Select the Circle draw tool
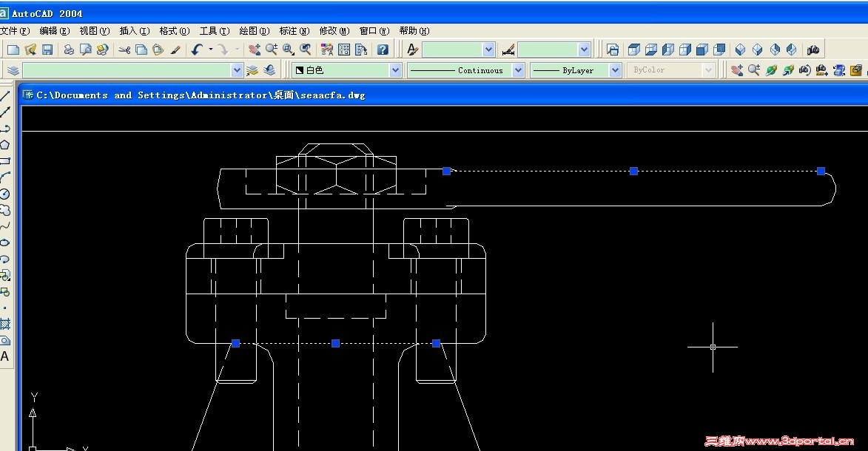The width and height of the screenshot is (868, 451). [5, 194]
